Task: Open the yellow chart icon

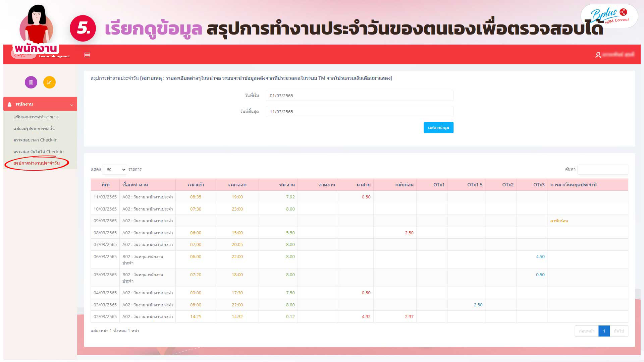Action: [49, 82]
